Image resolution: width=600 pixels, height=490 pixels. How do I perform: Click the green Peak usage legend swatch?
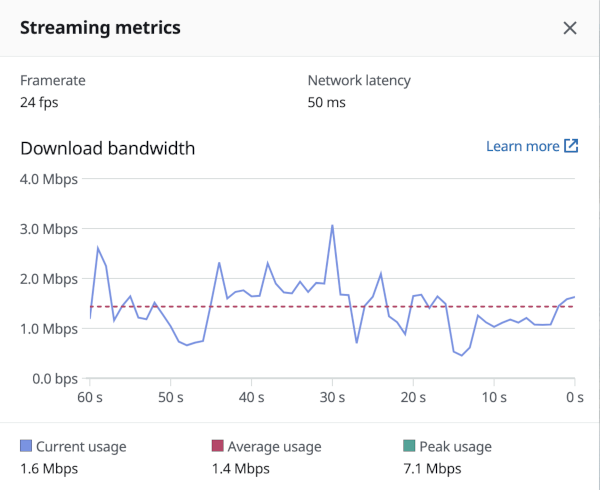coord(409,447)
